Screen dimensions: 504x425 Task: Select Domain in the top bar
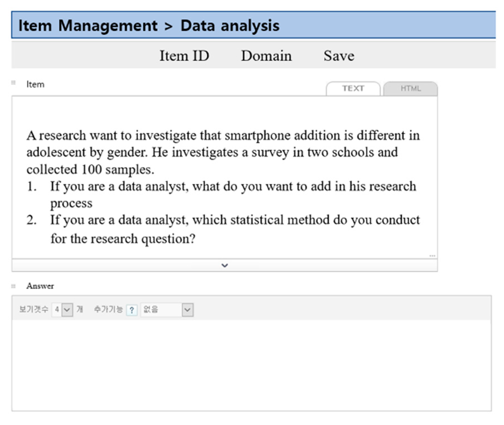(x=266, y=56)
